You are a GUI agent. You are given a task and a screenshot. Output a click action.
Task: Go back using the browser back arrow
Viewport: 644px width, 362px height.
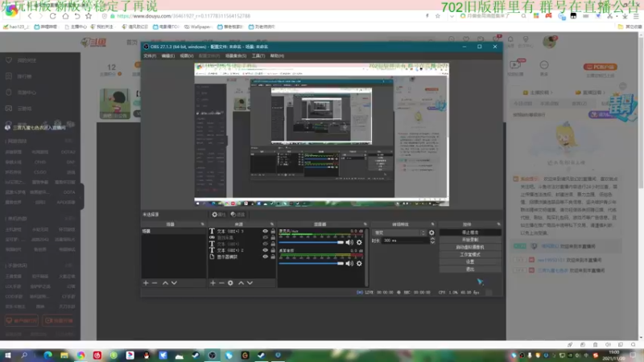[30, 16]
